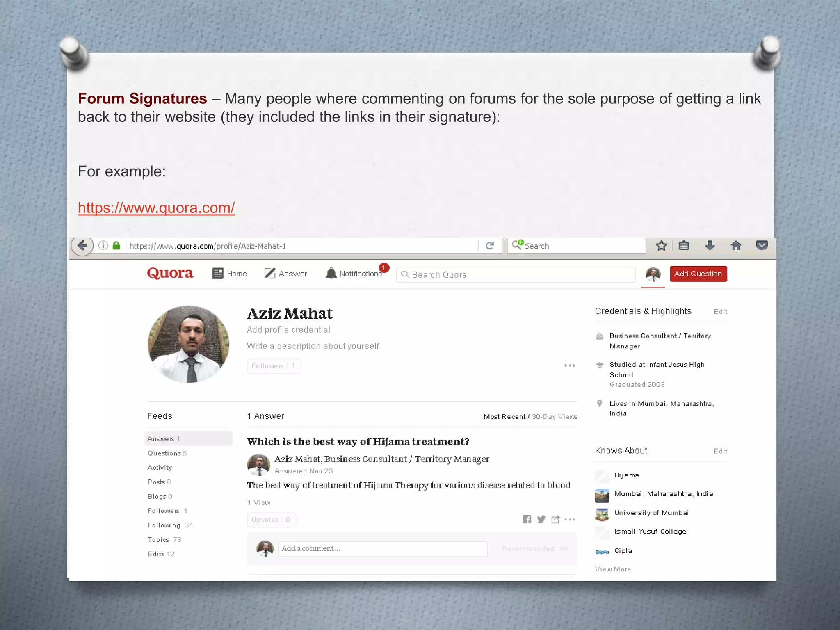Select Following 31 in Feeds list
The width and height of the screenshot is (840, 630).
coord(170,525)
